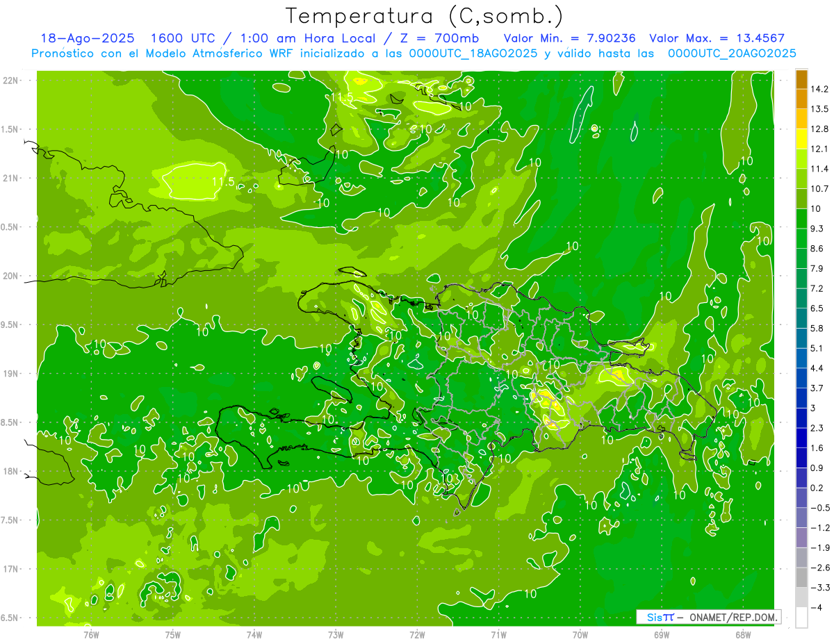Viewport: 834px width, 644px height.
Task: Click the "14.2" legend value
Action: [x=819, y=89]
